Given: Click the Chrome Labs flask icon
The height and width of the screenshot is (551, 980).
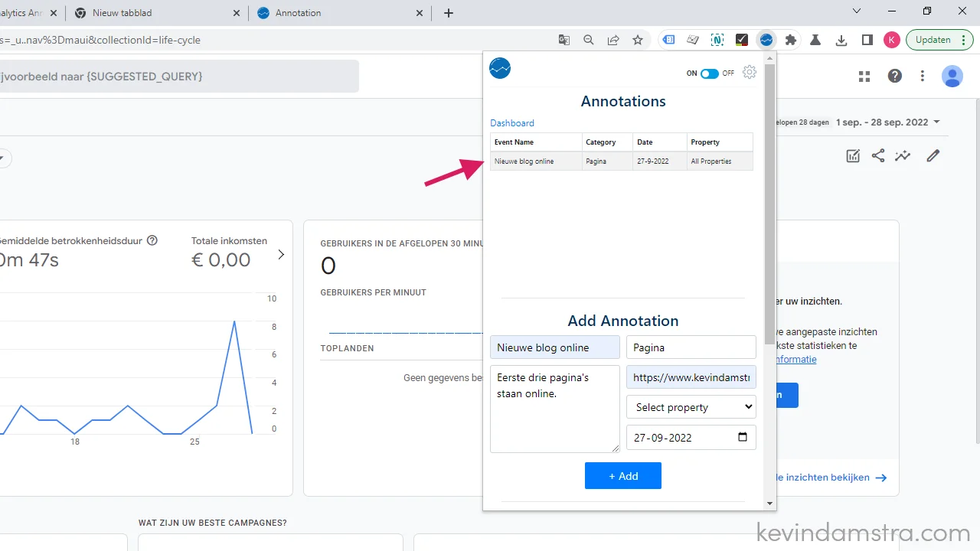Looking at the screenshot, I should click(816, 40).
